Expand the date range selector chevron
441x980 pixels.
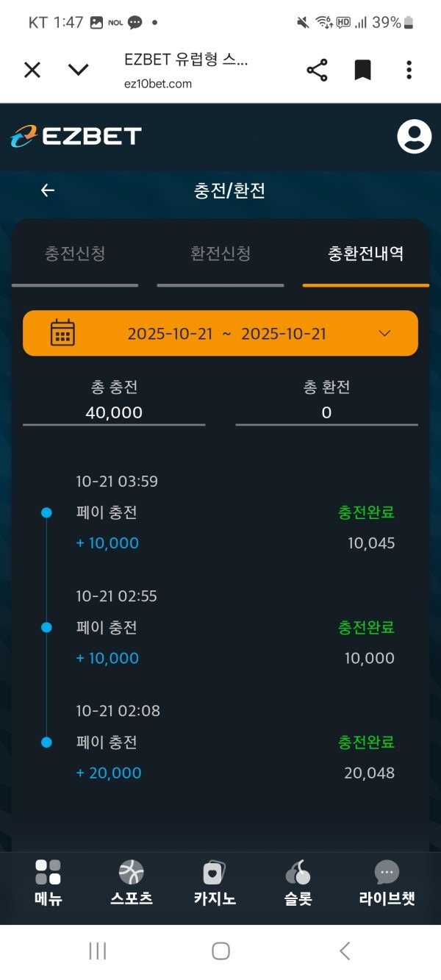[x=384, y=333]
